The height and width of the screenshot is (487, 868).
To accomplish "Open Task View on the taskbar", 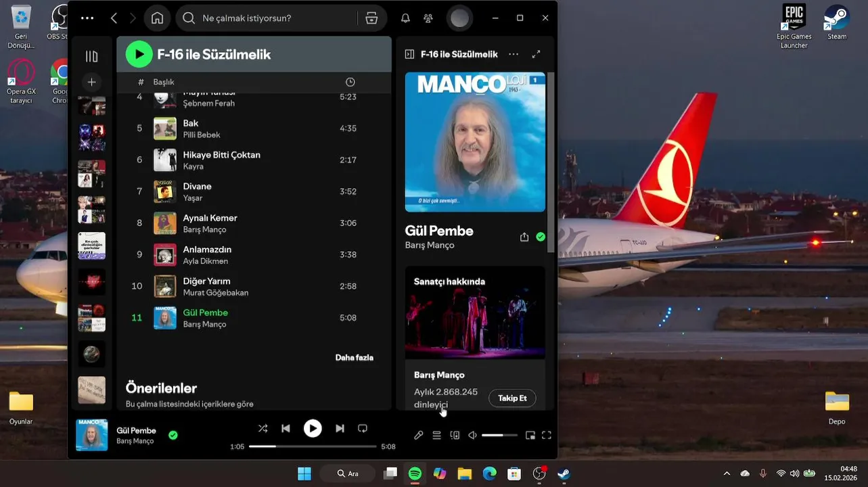I will click(390, 473).
